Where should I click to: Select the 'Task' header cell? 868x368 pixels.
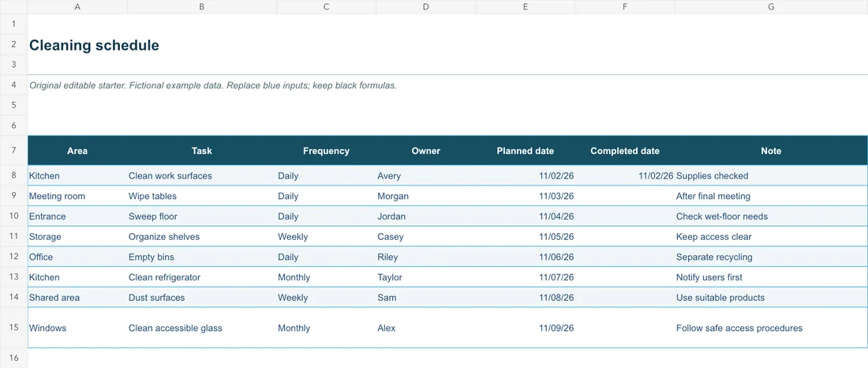[x=201, y=150]
